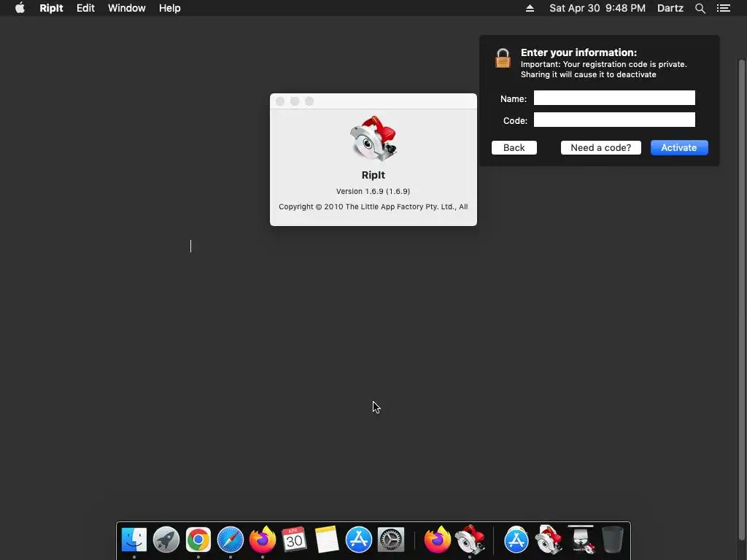747x560 pixels.
Task: Open the App Store icon next to the disk image
Action: point(516,540)
